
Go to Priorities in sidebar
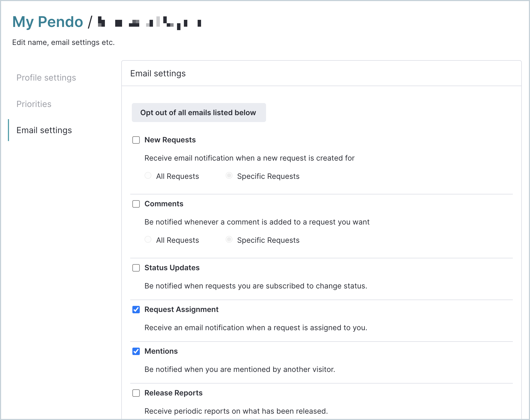(x=34, y=104)
